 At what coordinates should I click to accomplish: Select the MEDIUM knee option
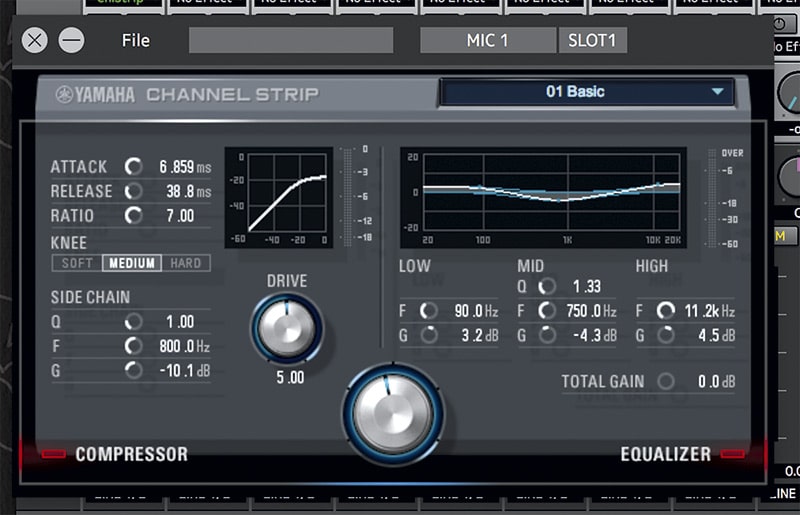coord(132,263)
